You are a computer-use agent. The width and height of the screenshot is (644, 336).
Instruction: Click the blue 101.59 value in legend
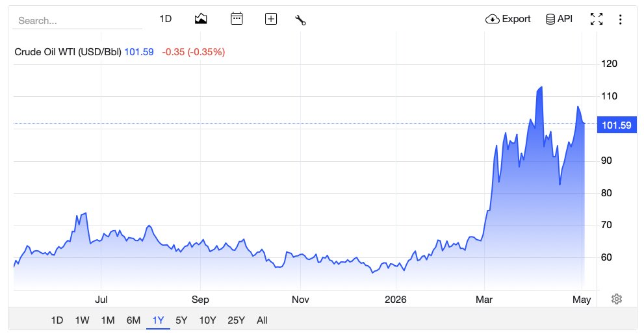pyautogui.click(x=139, y=52)
